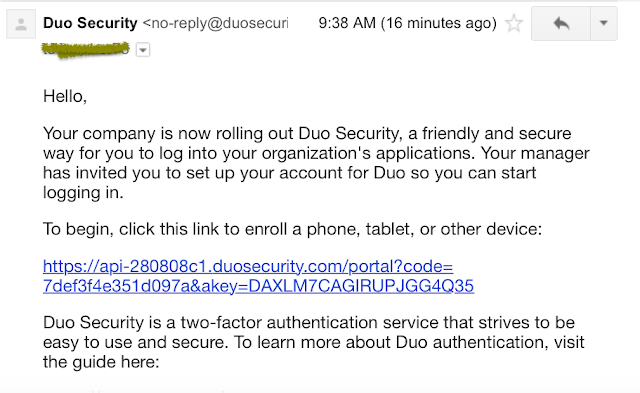
Task: Select the no-reply@duosecuri sender address
Action: pyautogui.click(x=216, y=23)
